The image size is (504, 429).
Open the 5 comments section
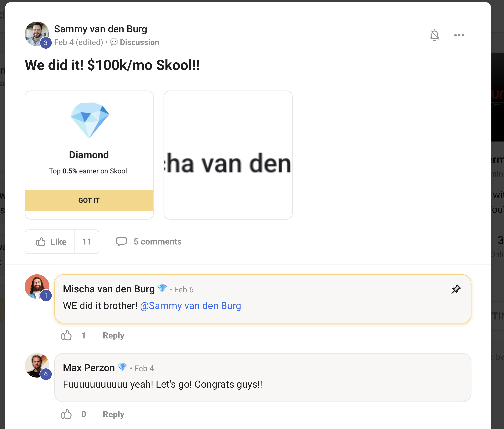(148, 242)
